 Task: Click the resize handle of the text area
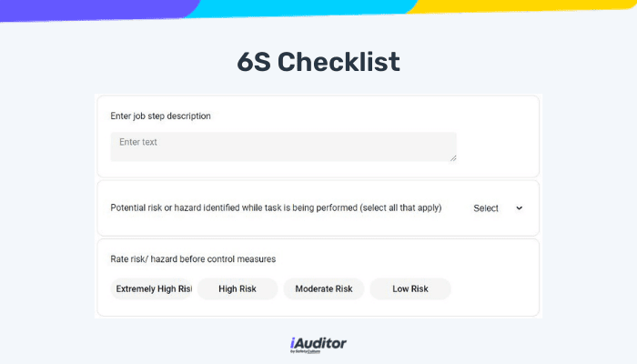(x=453, y=158)
